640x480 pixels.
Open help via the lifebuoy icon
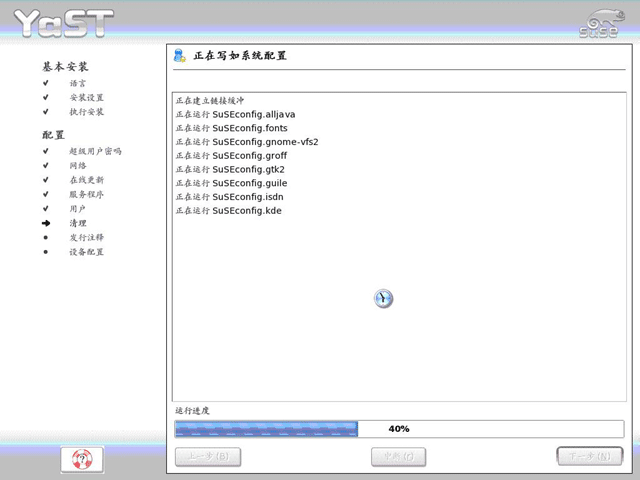pyautogui.click(x=82, y=459)
